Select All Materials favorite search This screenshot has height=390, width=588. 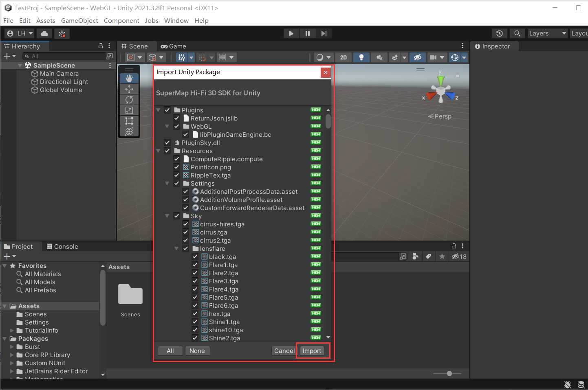pos(43,274)
